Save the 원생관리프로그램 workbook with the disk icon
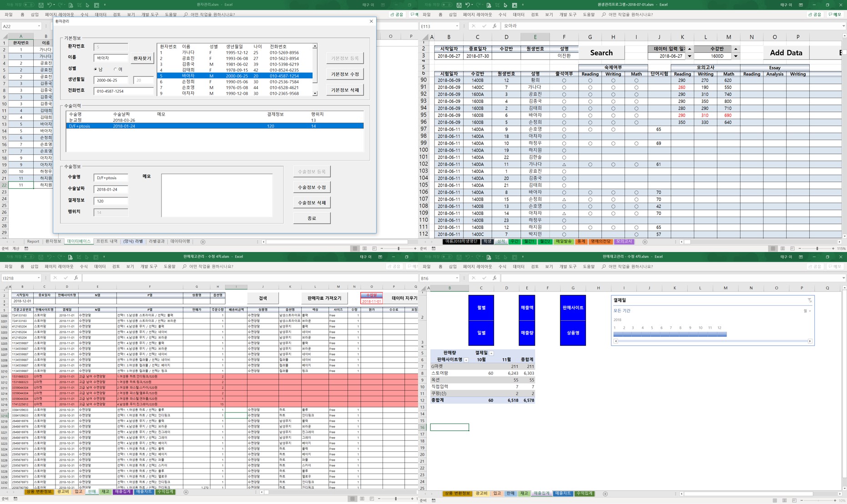 tap(459, 5)
